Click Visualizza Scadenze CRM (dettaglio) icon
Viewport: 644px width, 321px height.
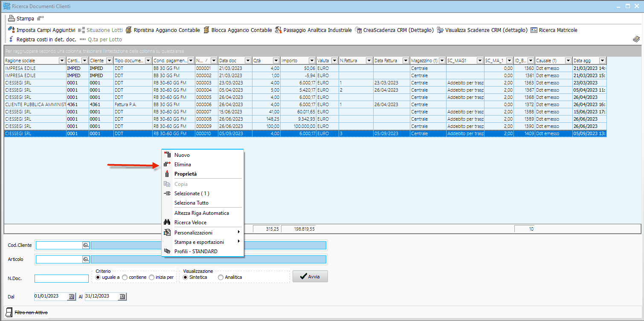click(x=440, y=30)
